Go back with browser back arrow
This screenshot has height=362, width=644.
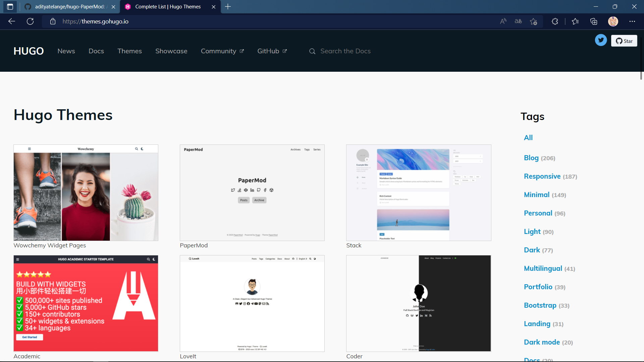[12, 21]
